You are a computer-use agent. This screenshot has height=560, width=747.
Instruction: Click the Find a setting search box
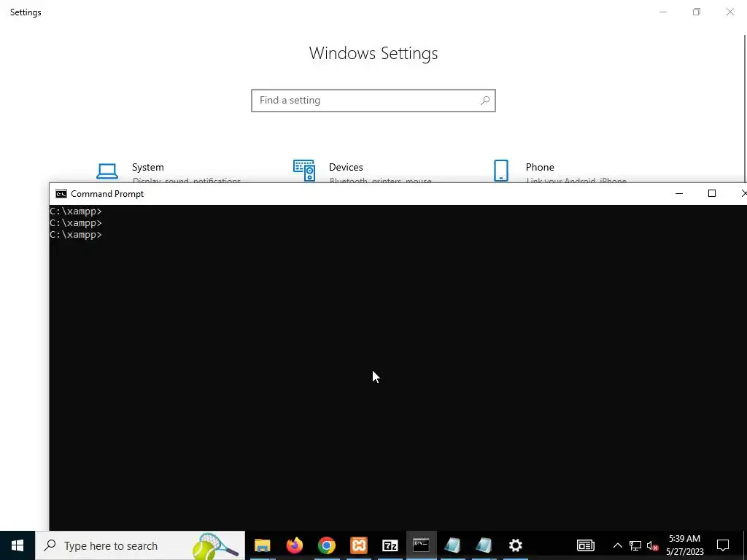(373, 101)
